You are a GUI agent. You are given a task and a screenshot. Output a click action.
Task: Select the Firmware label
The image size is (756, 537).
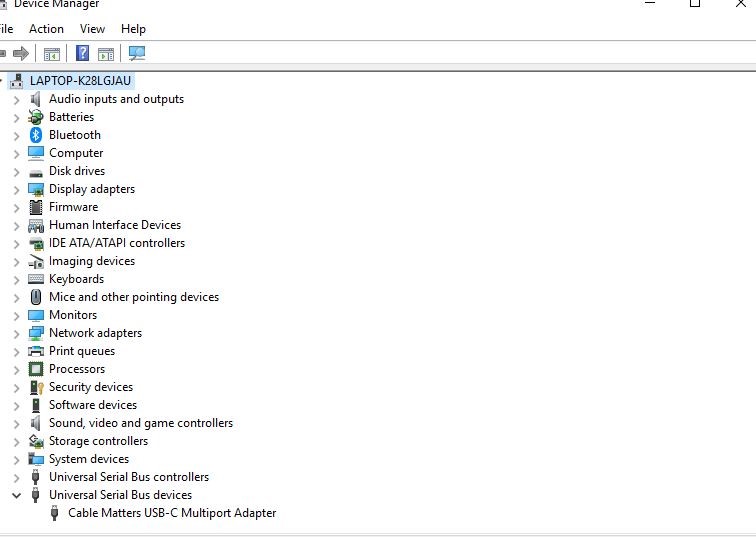pos(73,207)
